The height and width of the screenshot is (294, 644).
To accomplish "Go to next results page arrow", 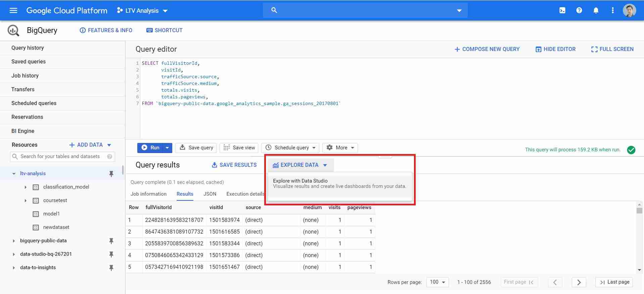I will [579, 282].
